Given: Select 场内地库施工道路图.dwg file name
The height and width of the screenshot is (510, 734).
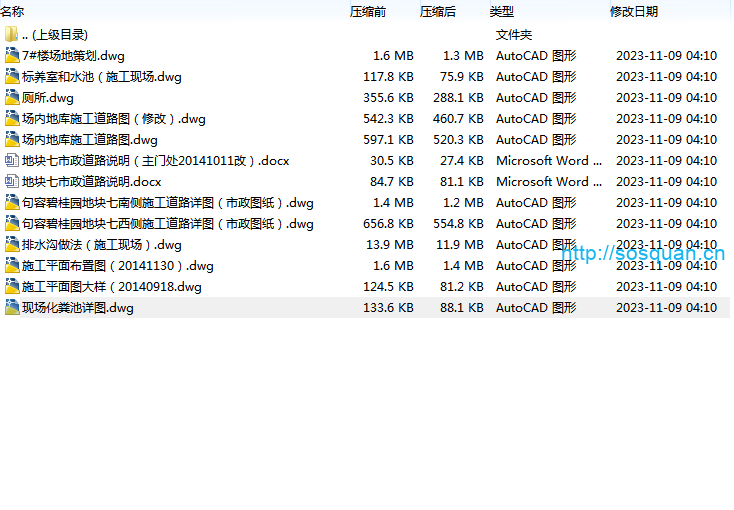Looking at the screenshot, I should [x=90, y=140].
